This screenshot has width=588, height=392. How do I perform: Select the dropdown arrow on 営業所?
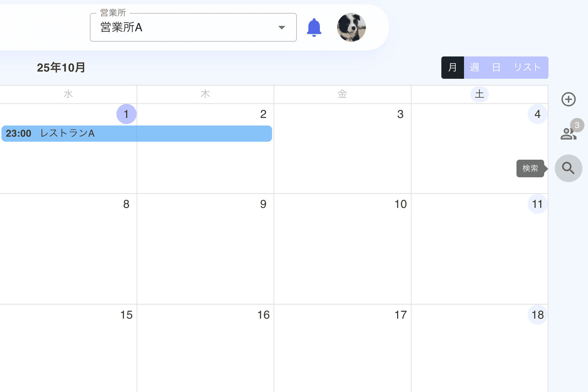coord(282,27)
